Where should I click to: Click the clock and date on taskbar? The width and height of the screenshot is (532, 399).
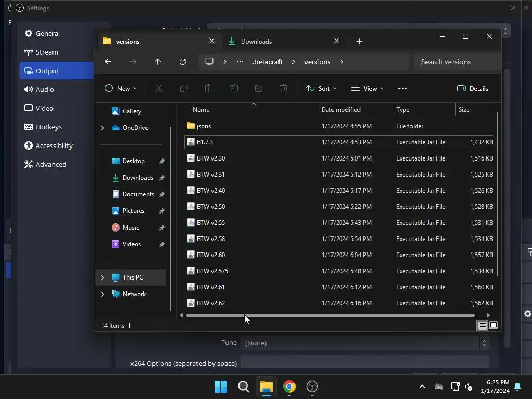coord(495,387)
